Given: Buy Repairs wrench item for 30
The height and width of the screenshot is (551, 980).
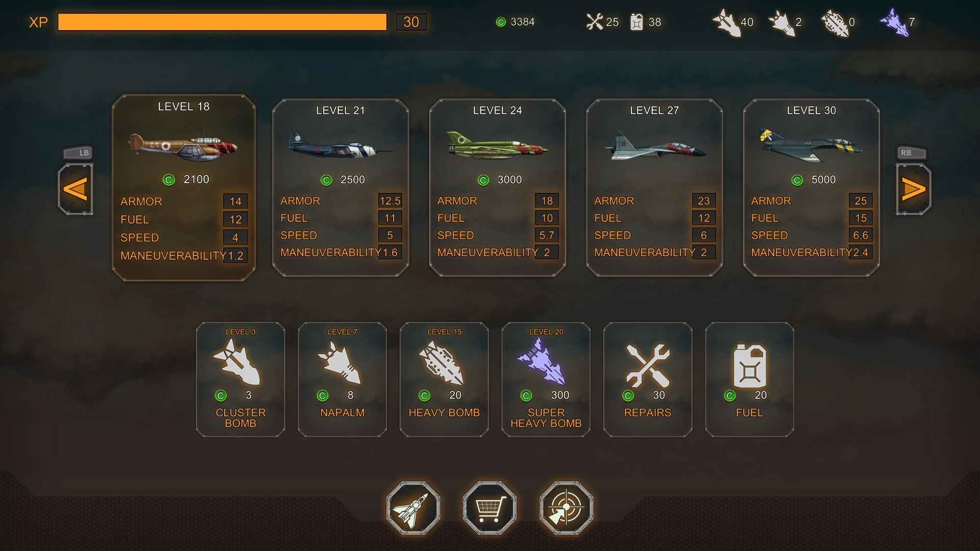Looking at the screenshot, I should coord(648,380).
